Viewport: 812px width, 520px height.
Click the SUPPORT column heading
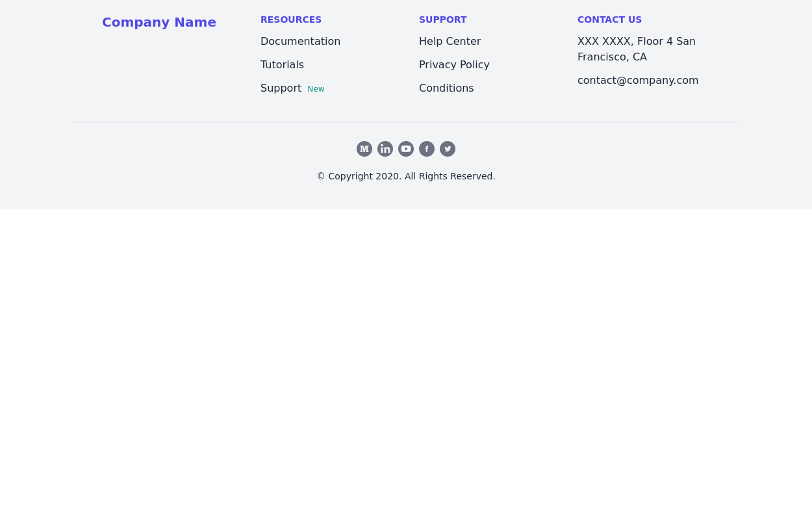pos(442,19)
